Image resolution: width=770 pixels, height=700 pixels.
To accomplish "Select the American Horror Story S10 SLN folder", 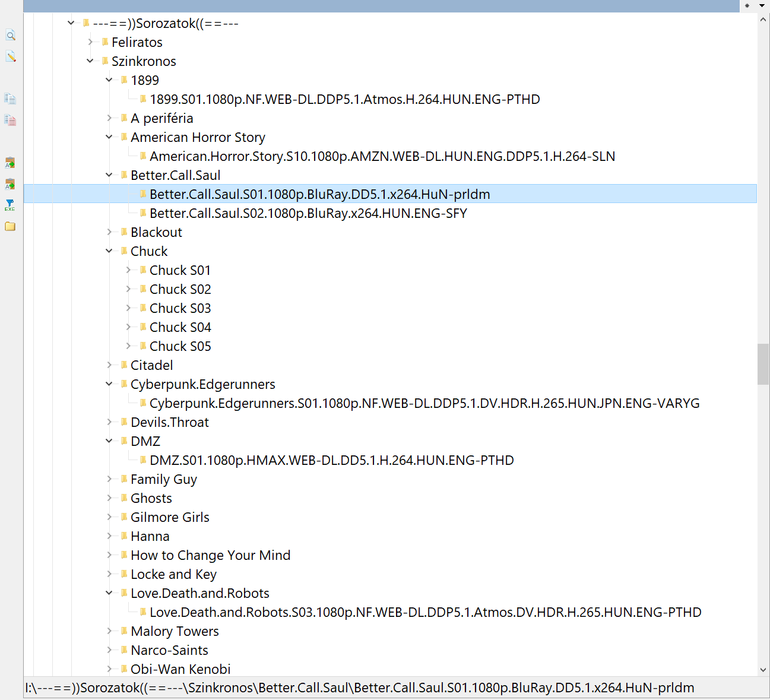I will click(382, 156).
